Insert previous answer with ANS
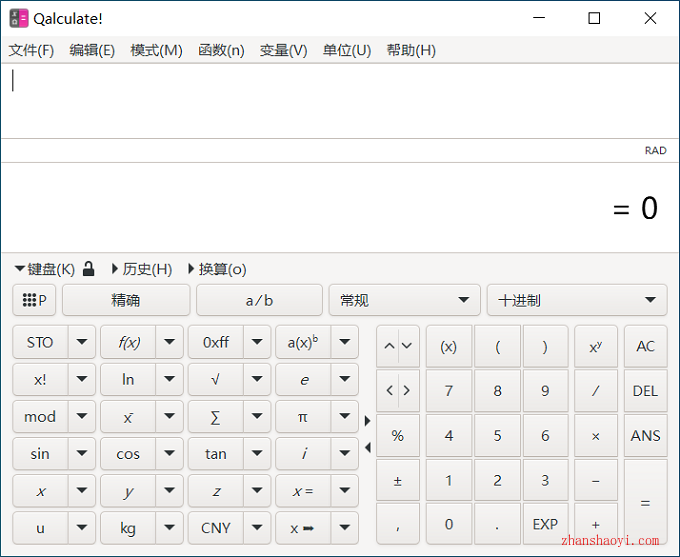The image size is (680, 557). pyautogui.click(x=645, y=436)
